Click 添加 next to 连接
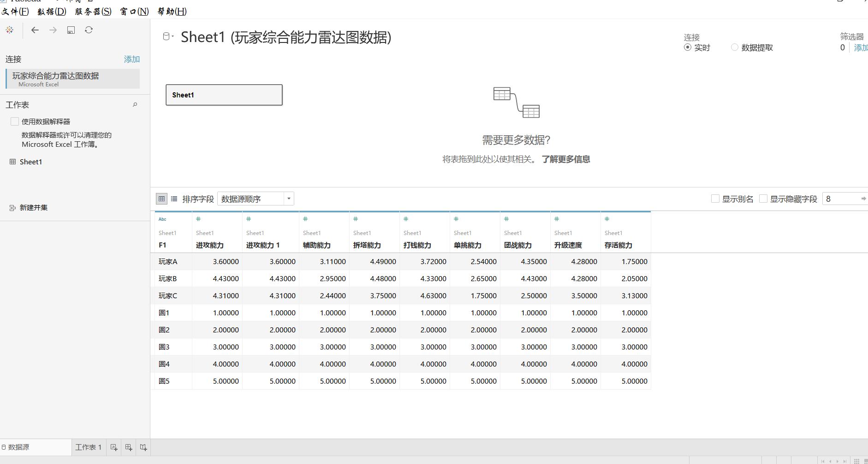Screen dimensions: 868x464 point(132,59)
